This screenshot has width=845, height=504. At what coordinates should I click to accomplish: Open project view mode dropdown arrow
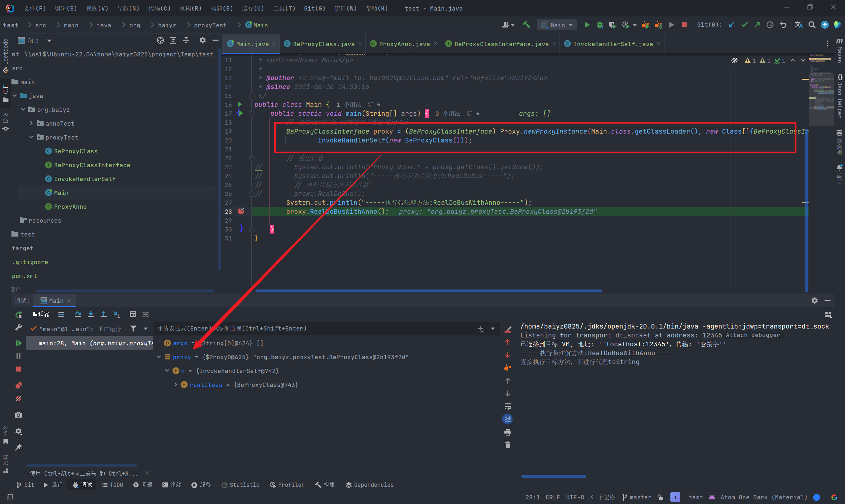click(49, 41)
